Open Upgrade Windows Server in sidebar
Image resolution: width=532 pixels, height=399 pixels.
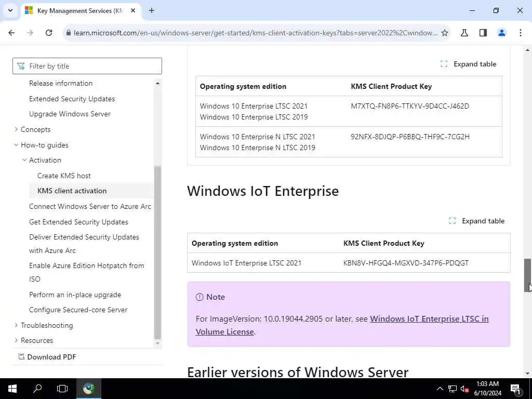70,114
